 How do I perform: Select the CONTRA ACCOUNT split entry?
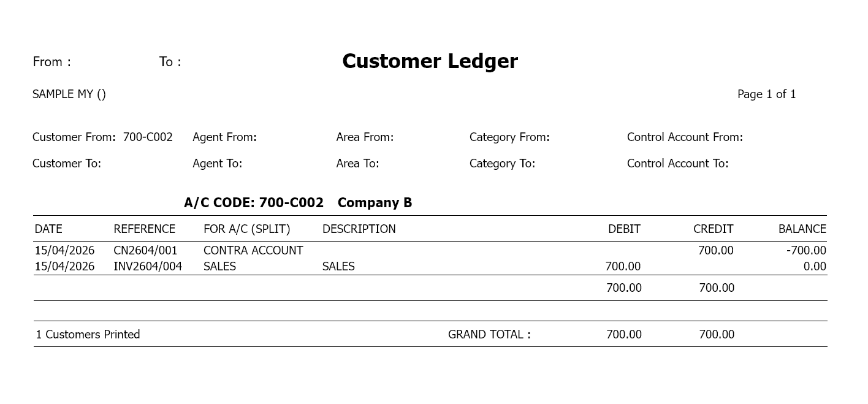click(253, 251)
